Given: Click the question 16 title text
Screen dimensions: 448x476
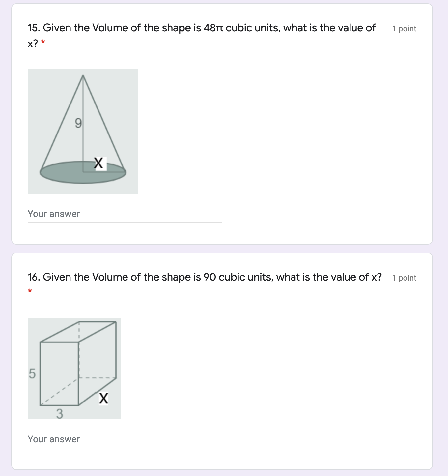Looking at the screenshot, I should tap(204, 277).
